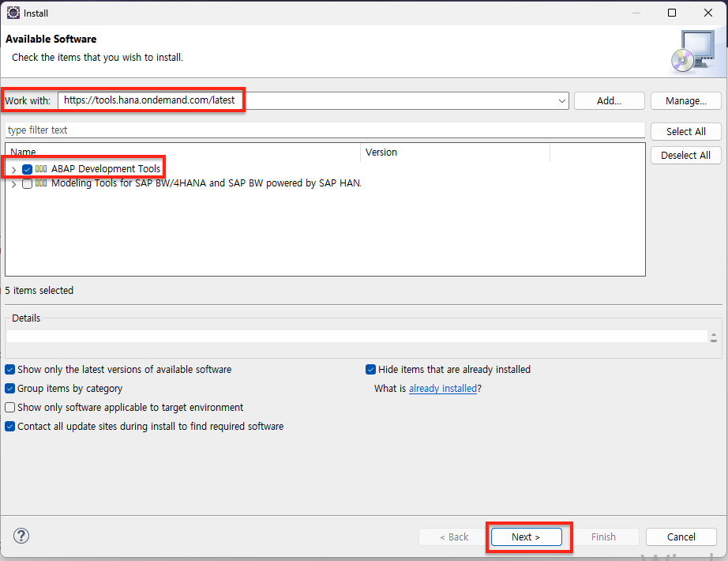The height and width of the screenshot is (561, 728).
Task: Click Deselect All button
Action: [685, 155]
